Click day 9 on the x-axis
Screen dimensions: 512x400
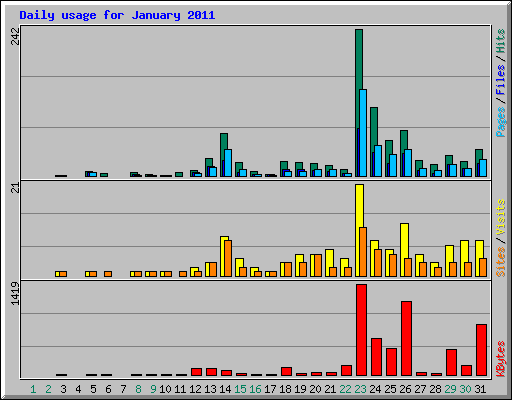pyautogui.click(x=153, y=389)
